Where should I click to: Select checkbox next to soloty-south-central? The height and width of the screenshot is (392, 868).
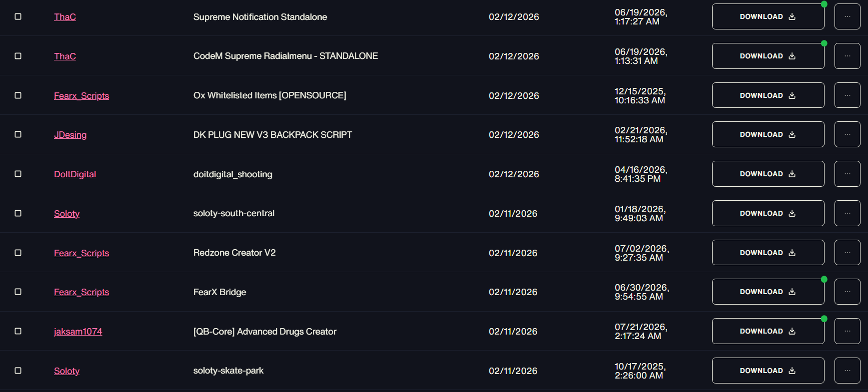click(x=18, y=213)
